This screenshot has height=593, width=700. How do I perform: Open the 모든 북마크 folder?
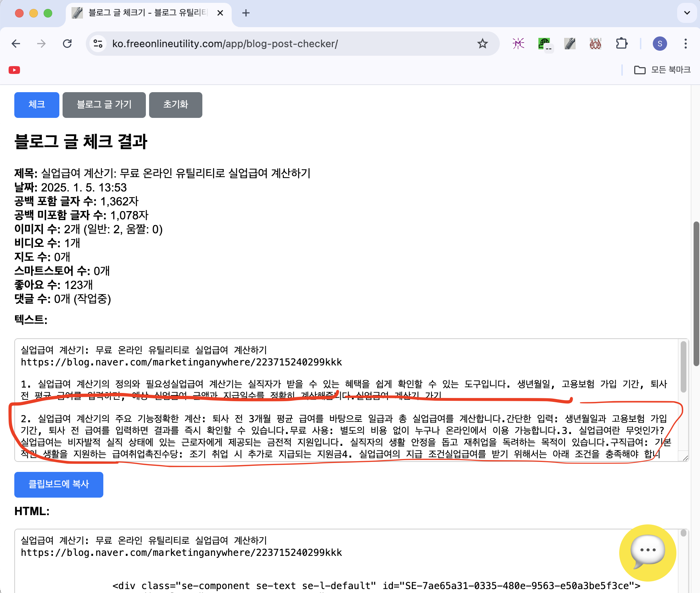point(662,70)
